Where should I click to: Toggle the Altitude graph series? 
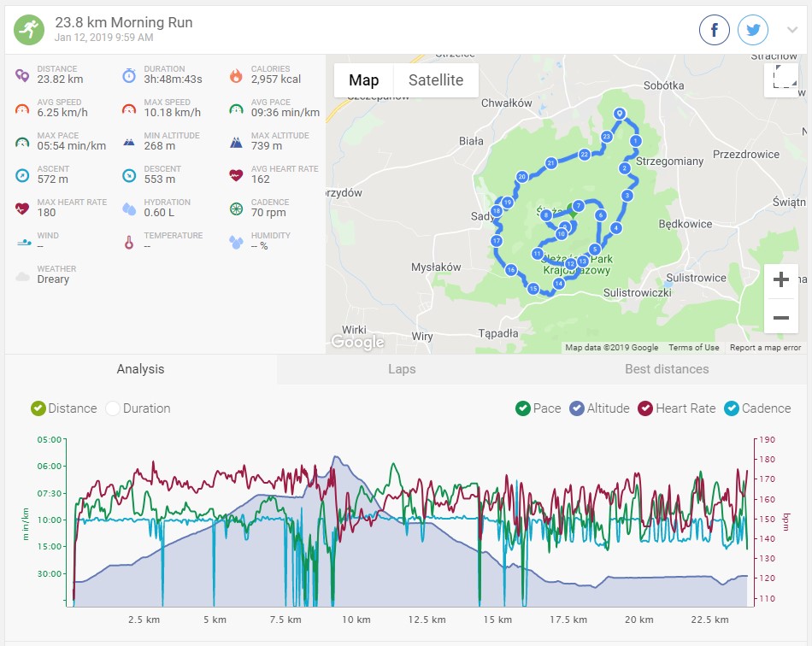coord(576,408)
